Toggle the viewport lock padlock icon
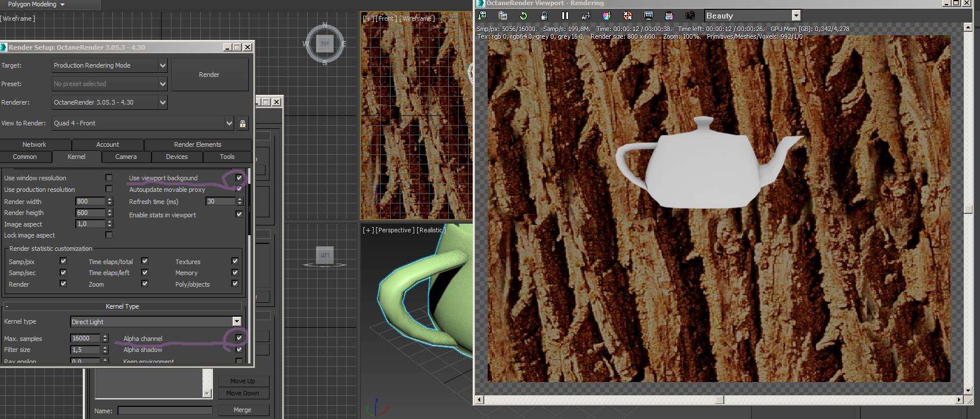 544,16
